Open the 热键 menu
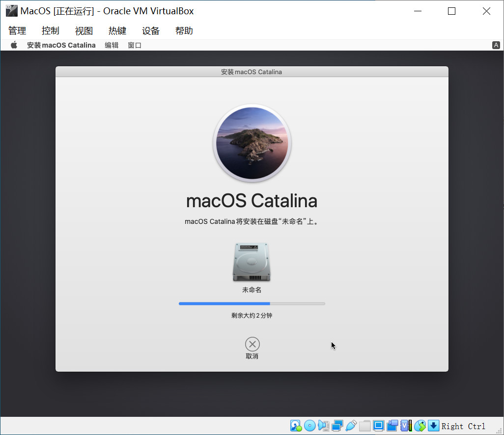Viewport: 504px width, 435px height. point(117,31)
